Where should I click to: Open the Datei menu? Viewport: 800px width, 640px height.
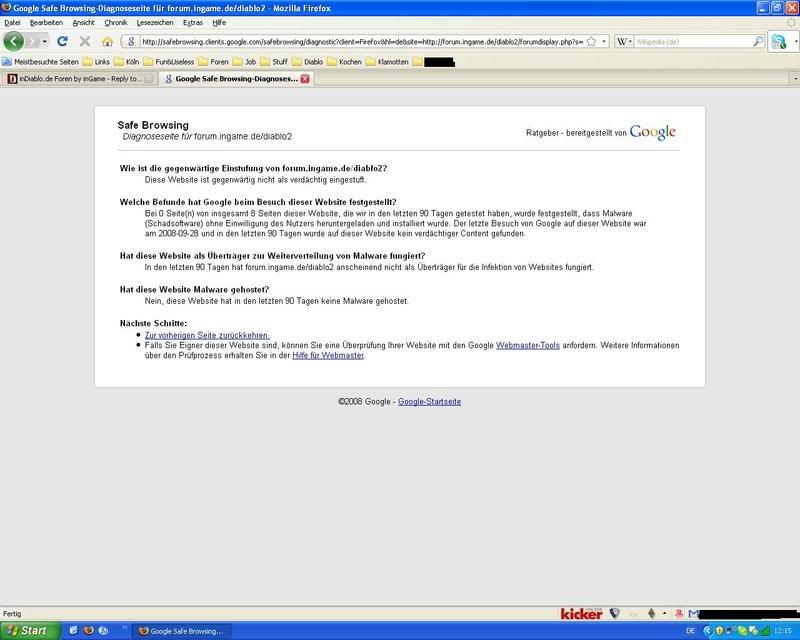click(x=12, y=22)
